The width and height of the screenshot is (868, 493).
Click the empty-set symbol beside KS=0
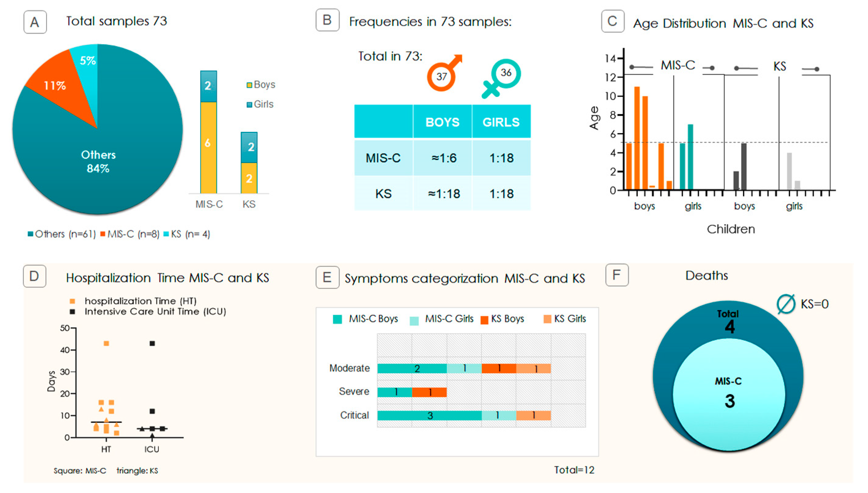(x=786, y=304)
